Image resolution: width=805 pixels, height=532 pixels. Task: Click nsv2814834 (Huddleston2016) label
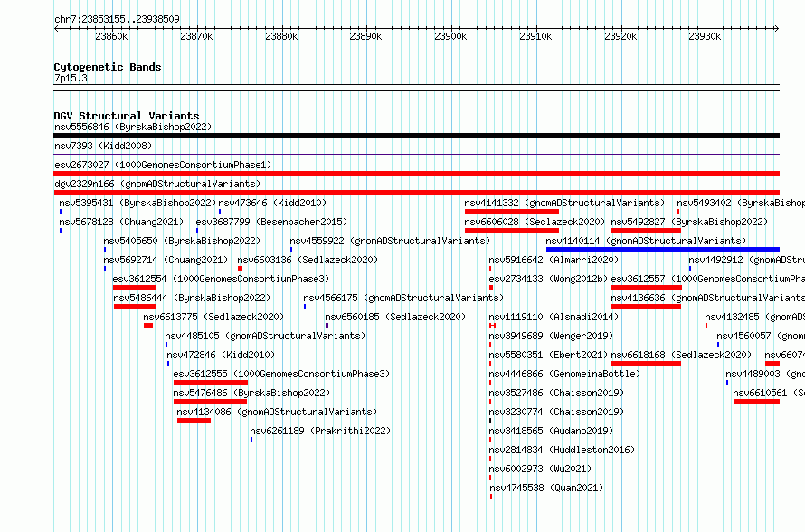563,450
